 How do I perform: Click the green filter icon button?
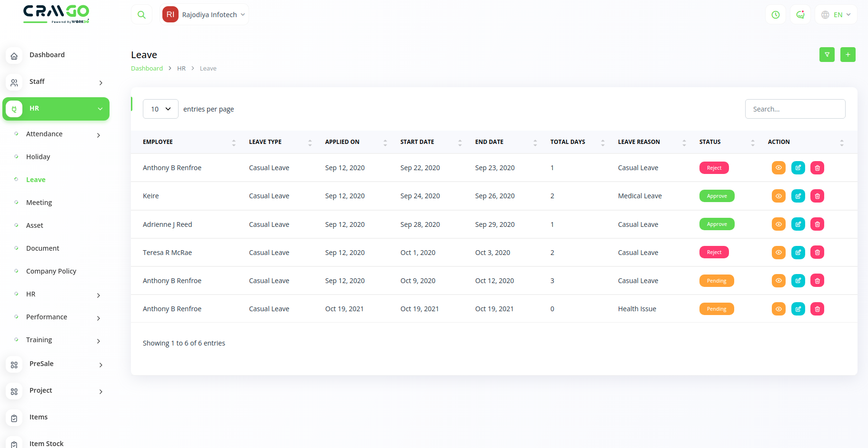827,55
